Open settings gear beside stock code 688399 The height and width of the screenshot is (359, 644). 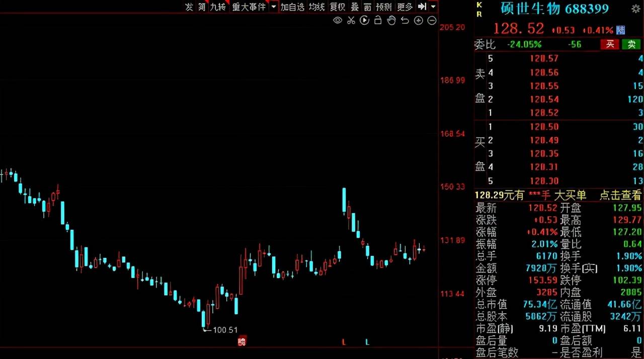(x=635, y=9)
